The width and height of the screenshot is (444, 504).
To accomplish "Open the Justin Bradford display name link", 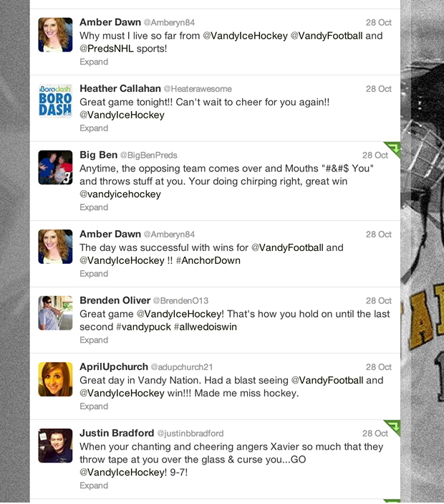I will [x=117, y=433].
